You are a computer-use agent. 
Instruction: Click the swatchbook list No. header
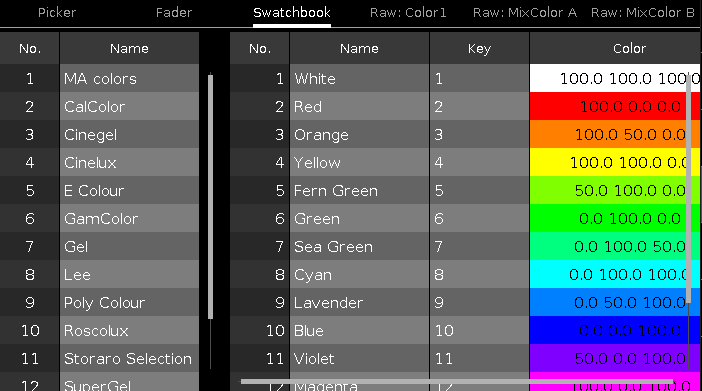click(x=30, y=48)
